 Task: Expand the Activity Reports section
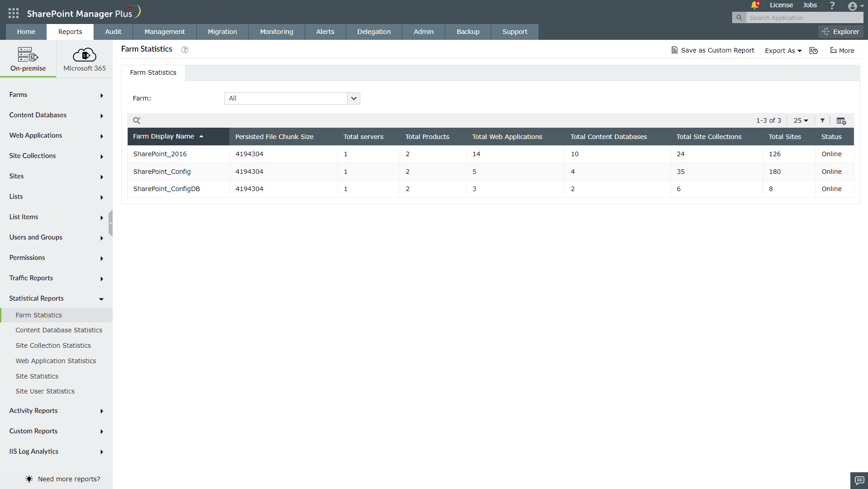(56, 411)
